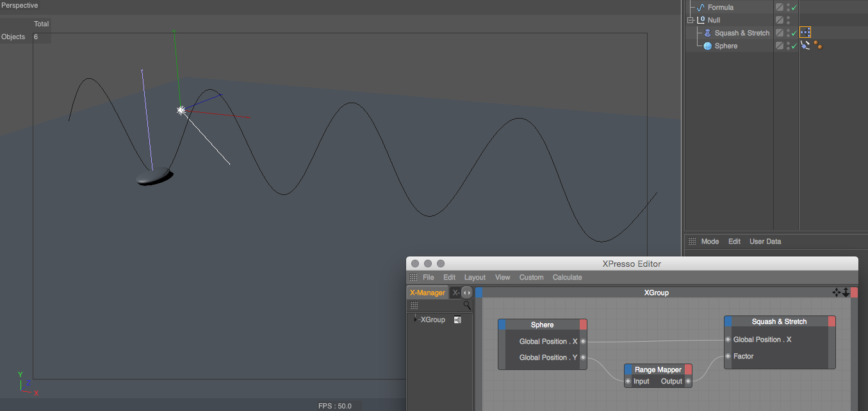This screenshot has height=411, width=868.
Task: Toggle the Sphere's enable checkmark
Action: click(x=794, y=46)
